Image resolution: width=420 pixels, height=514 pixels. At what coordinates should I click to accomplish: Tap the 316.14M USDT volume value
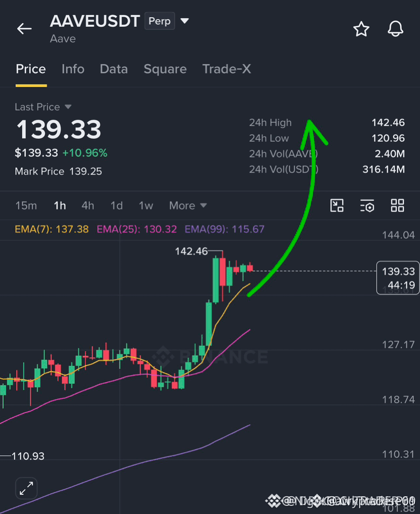383,169
